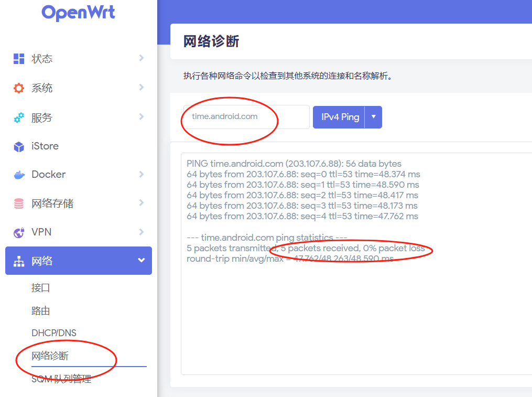Expand the Docker menu chevron
532x397 pixels.
click(x=142, y=174)
